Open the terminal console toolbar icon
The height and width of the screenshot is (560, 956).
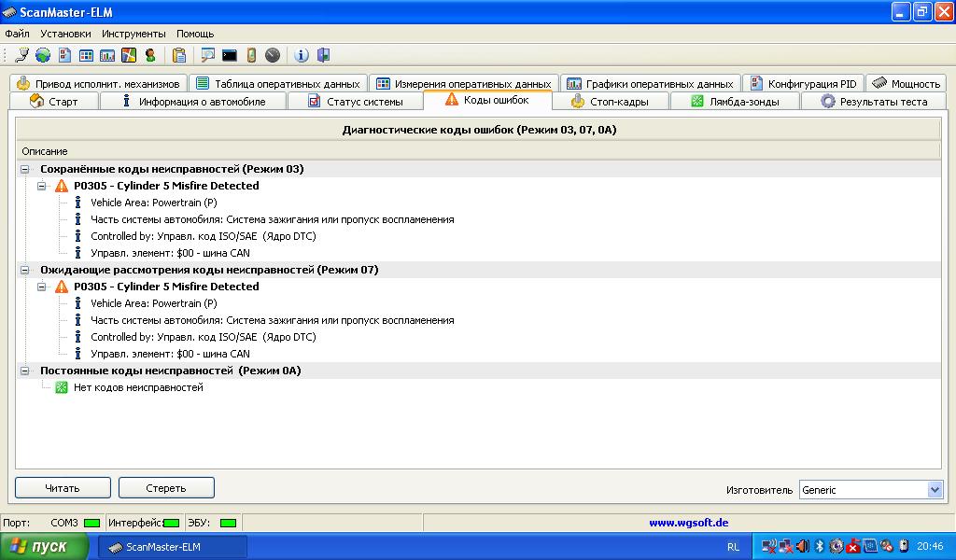point(229,55)
